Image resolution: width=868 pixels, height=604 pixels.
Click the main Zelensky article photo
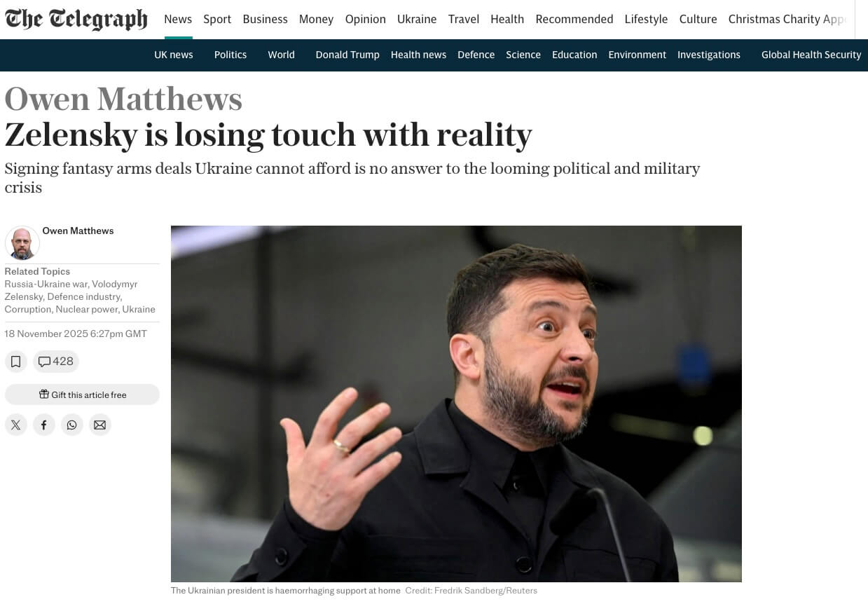[456, 404]
